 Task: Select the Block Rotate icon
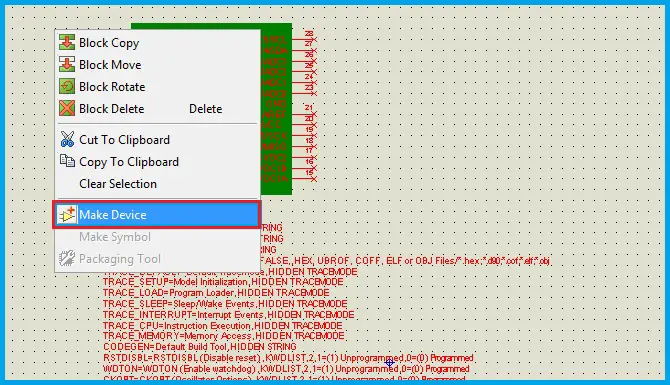point(67,86)
